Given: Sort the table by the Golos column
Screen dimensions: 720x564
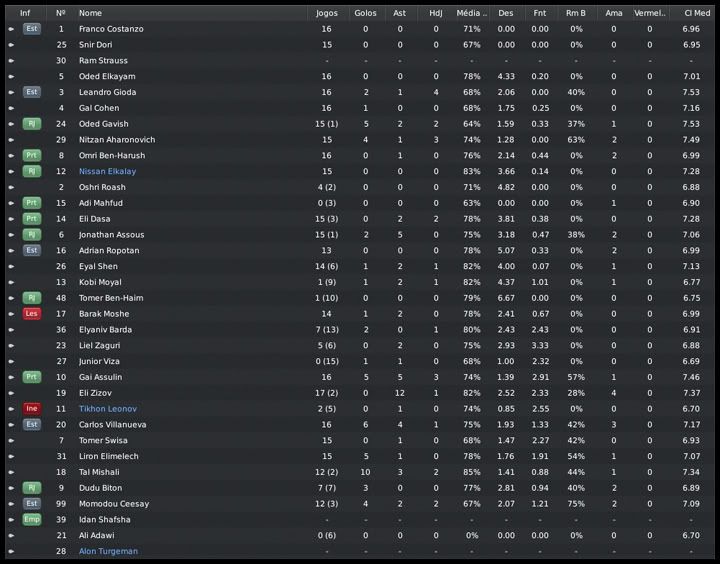Looking at the screenshot, I should click(365, 13).
